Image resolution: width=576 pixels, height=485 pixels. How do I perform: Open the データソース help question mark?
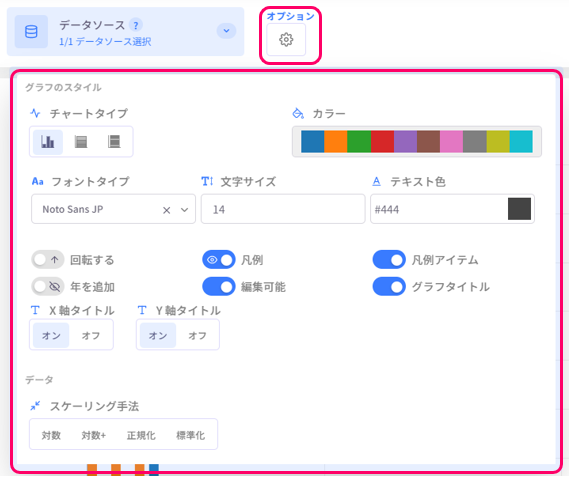(136, 25)
